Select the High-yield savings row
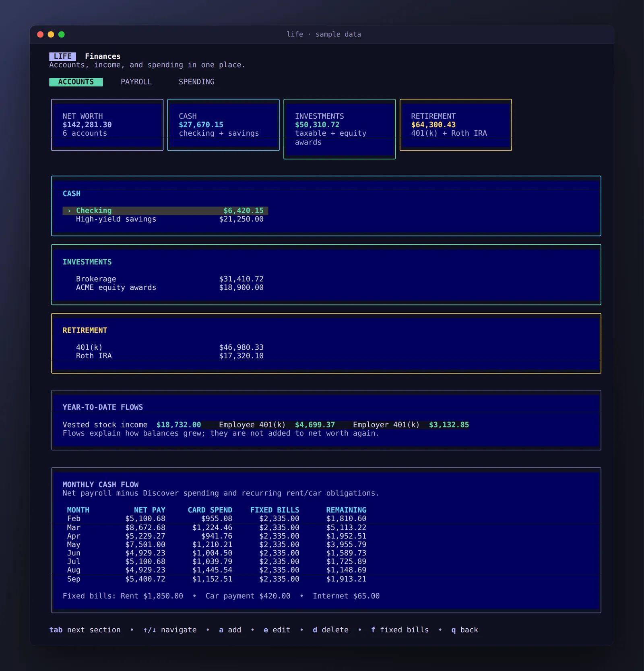The height and width of the screenshot is (671, 644). pos(165,219)
